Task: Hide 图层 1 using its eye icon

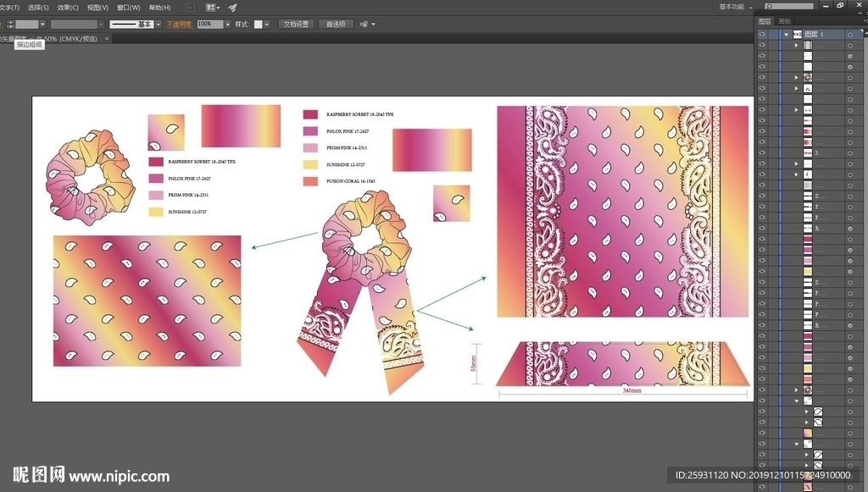Action: (761, 34)
